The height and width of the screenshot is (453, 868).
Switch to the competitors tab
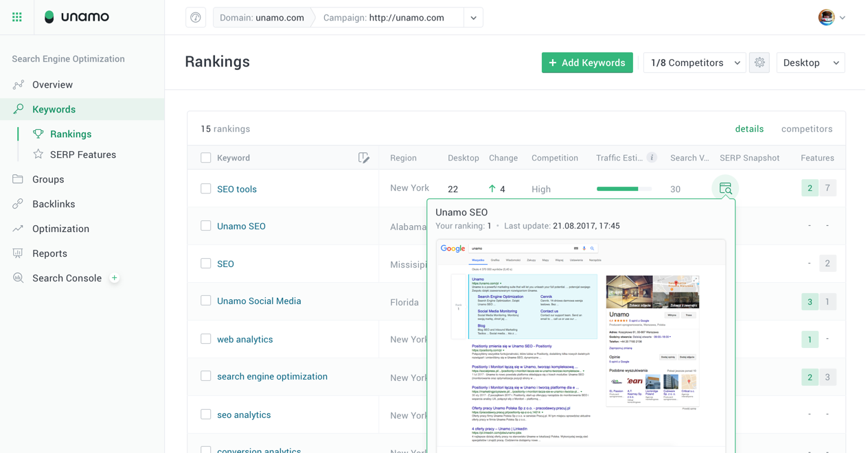(x=807, y=129)
